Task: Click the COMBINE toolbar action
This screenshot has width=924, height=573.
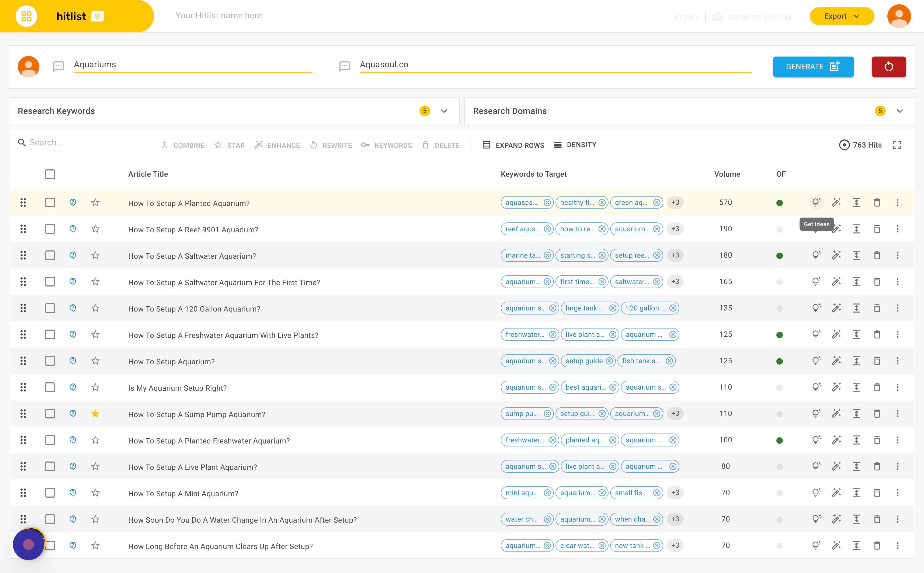Action: pyautogui.click(x=183, y=145)
